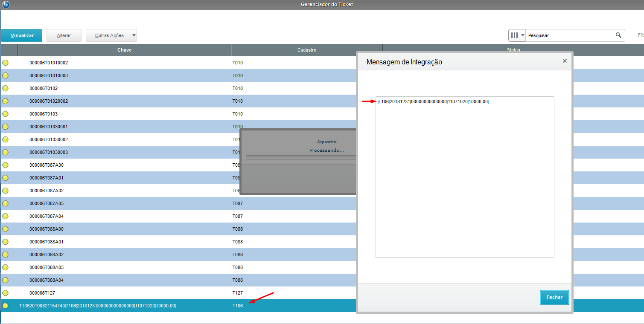Click inside the integration message text area
This screenshot has width=644, height=324.
click(x=465, y=177)
